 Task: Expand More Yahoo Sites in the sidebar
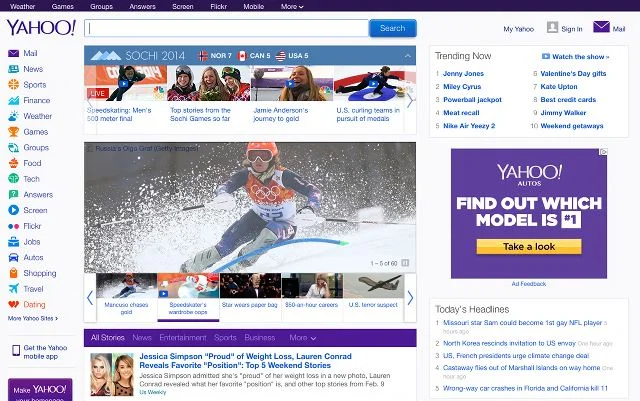pos(33,318)
